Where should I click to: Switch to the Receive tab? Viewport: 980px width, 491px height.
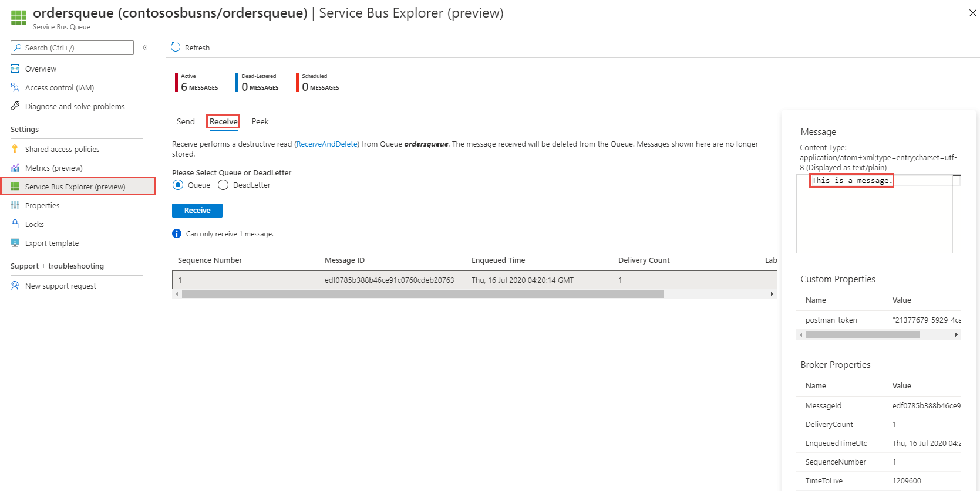click(224, 121)
